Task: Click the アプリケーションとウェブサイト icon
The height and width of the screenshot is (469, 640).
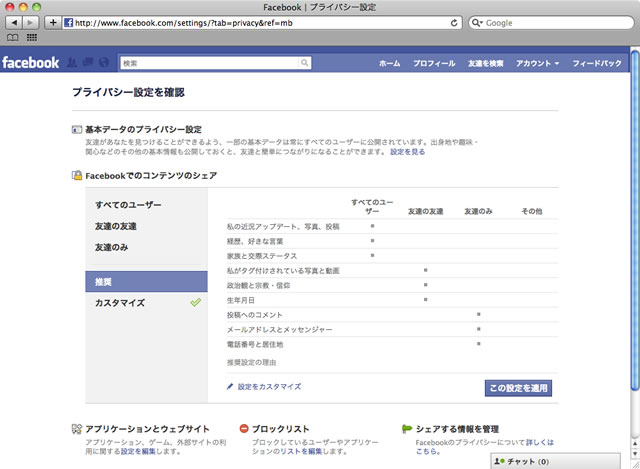Action: tap(77, 429)
